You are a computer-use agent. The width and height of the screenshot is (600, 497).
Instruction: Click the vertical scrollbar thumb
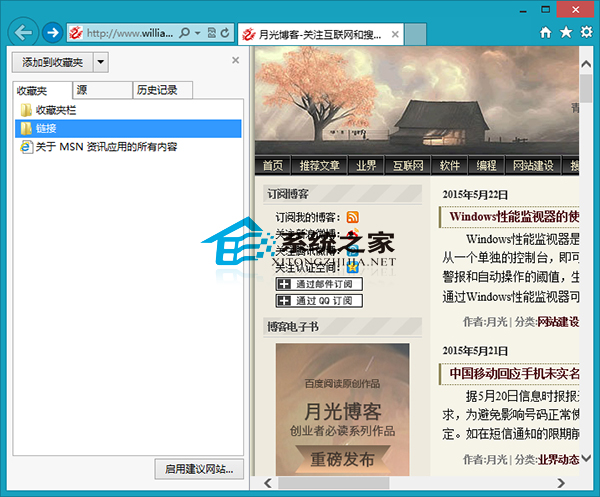[x=586, y=88]
